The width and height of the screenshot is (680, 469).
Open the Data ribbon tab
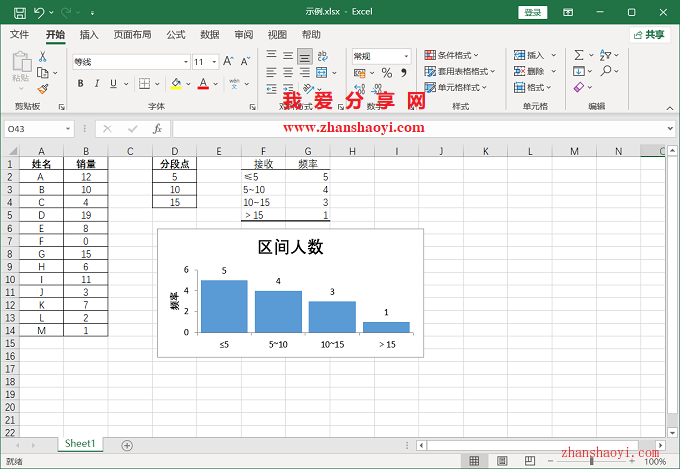tap(209, 35)
